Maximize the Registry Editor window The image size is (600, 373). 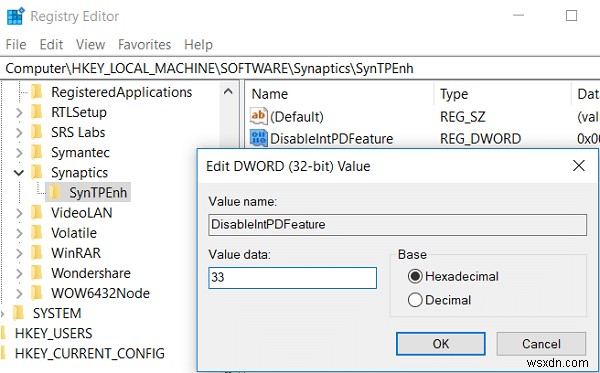pyautogui.click(x=571, y=16)
